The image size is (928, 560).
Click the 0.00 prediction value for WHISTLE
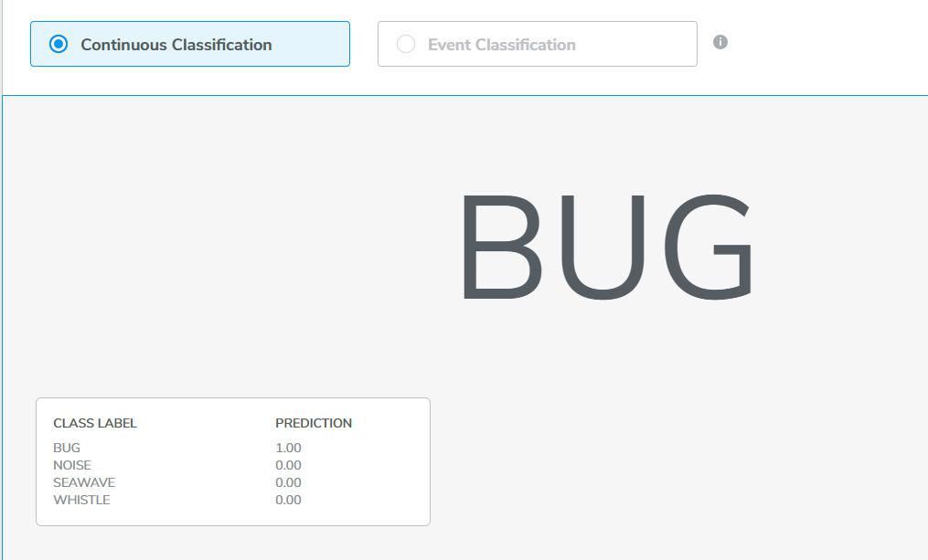[x=288, y=500]
